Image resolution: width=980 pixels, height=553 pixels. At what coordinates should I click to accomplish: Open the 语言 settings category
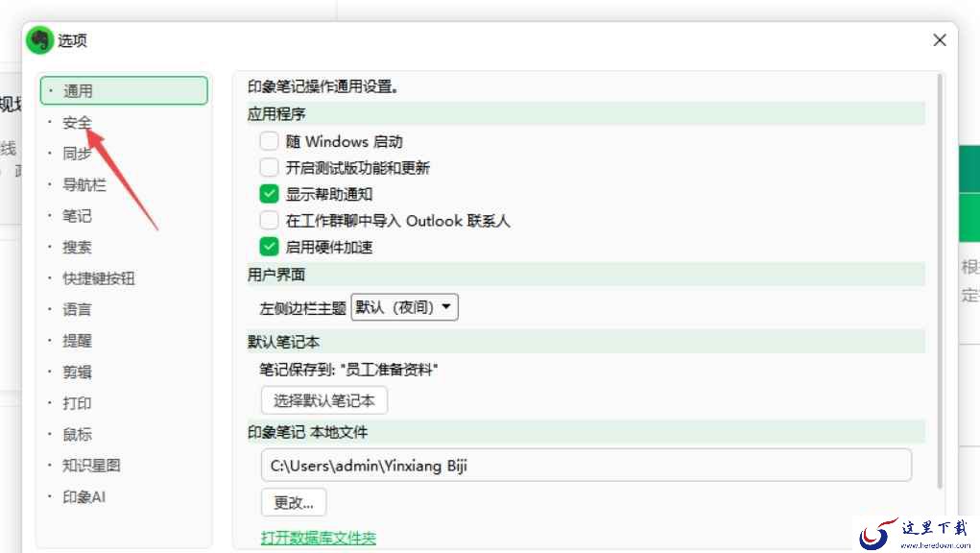click(77, 309)
